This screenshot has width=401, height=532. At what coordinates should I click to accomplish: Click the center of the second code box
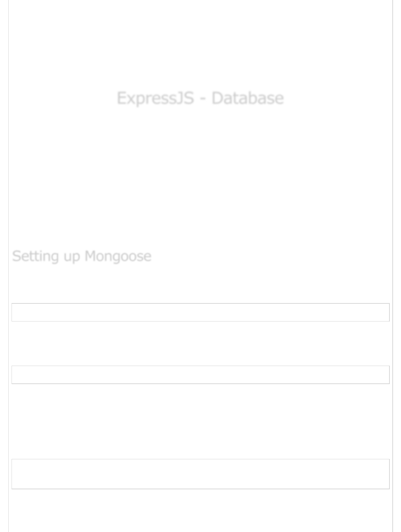point(200,375)
